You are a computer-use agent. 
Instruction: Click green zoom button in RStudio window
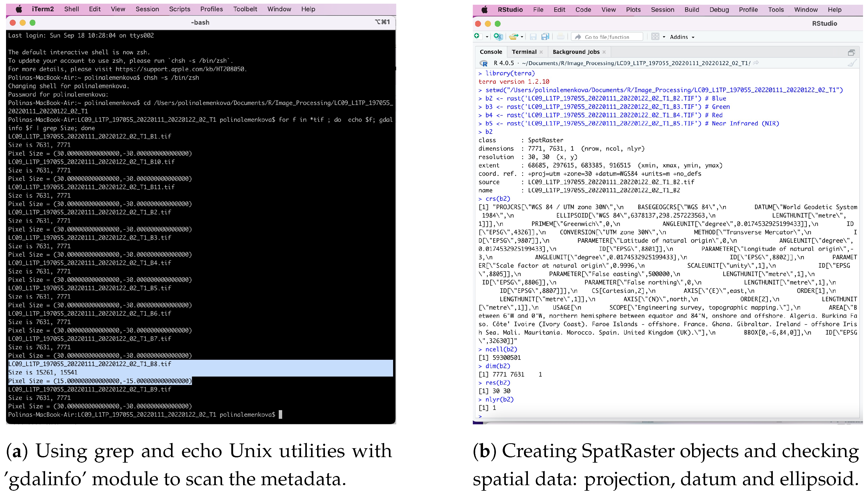pyautogui.click(x=497, y=24)
